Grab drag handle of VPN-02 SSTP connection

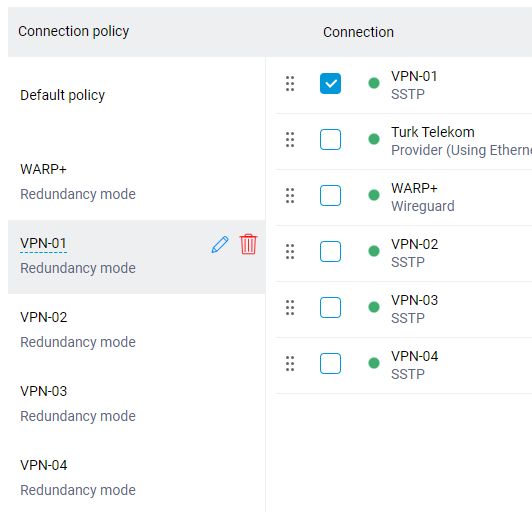click(290, 251)
